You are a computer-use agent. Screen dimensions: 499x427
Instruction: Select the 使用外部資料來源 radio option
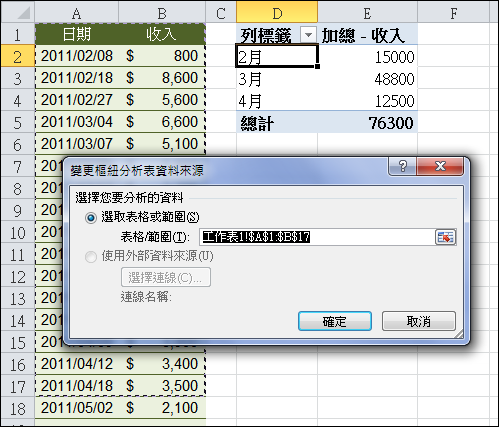[x=91, y=257]
